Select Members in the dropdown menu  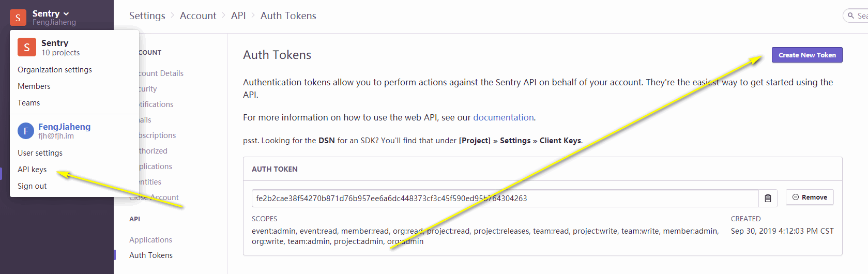coord(34,86)
